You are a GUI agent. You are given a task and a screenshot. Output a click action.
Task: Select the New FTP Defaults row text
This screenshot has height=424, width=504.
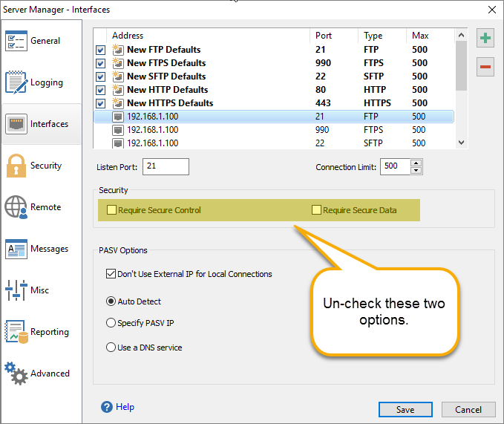tap(164, 50)
